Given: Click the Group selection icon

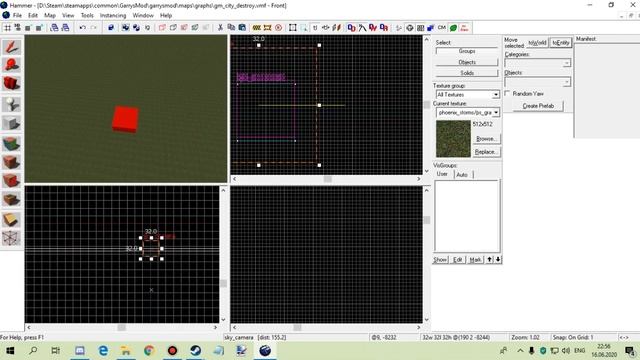Looking at the screenshot, I should [x=125, y=28].
